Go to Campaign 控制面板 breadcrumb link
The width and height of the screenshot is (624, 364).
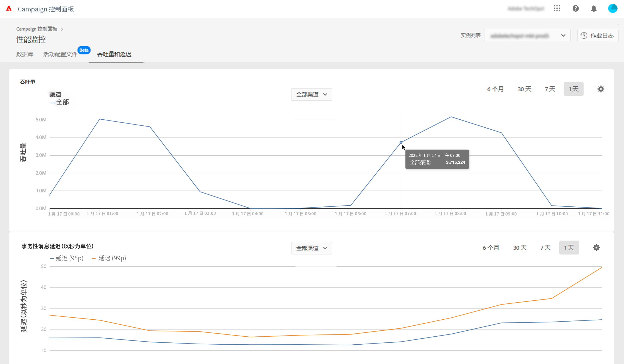point(37,29)
